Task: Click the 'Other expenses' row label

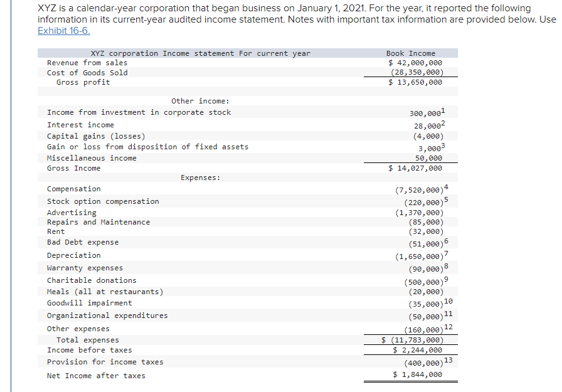Action: tap(78, 329)
